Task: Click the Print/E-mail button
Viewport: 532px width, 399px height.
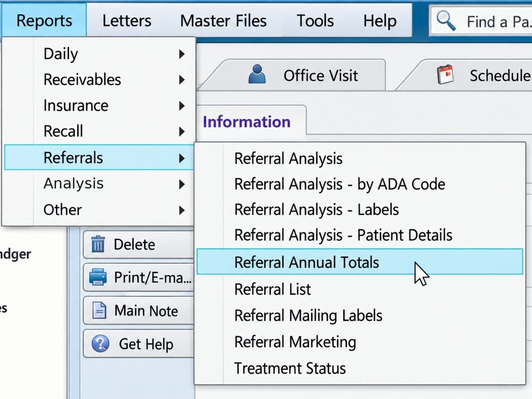Action: click(x=138, y=277)
